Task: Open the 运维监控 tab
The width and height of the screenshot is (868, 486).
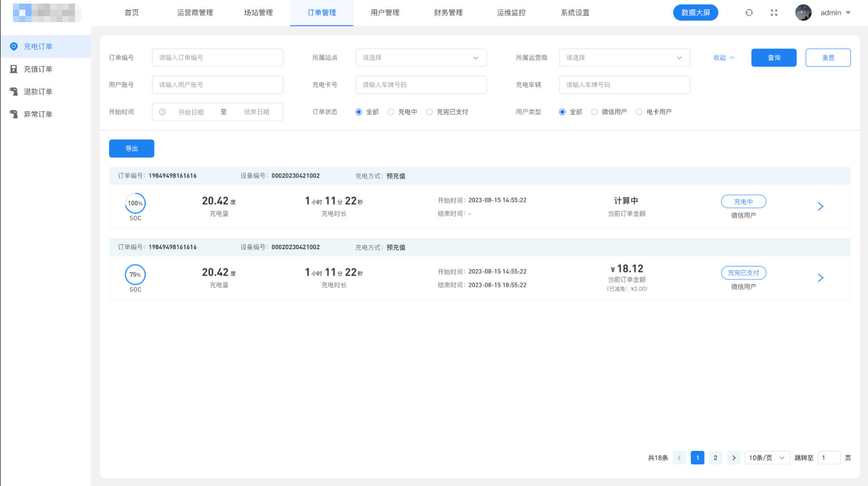Action: tap(511, 12)
